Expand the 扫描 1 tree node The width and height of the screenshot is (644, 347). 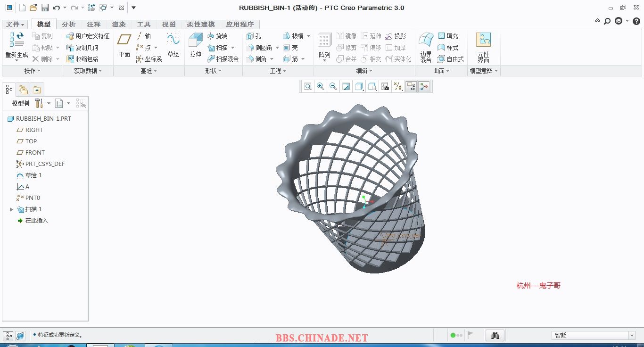(x=11, y=209)
